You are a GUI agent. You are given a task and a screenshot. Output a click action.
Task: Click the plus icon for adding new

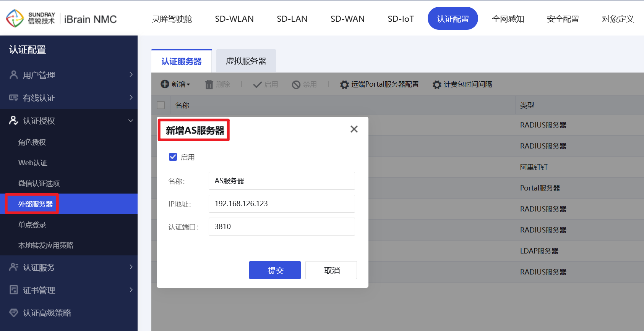pyautogui.click(x=165, y=84)
